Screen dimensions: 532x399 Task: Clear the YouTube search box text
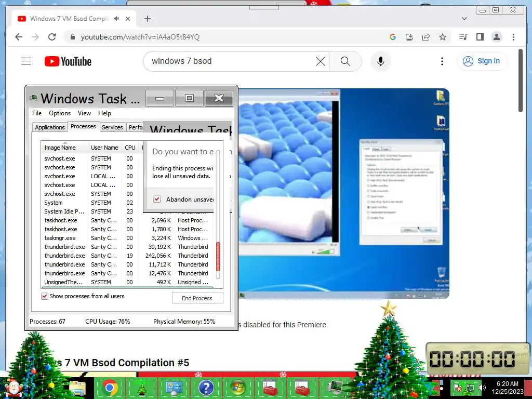click(320, 61)
